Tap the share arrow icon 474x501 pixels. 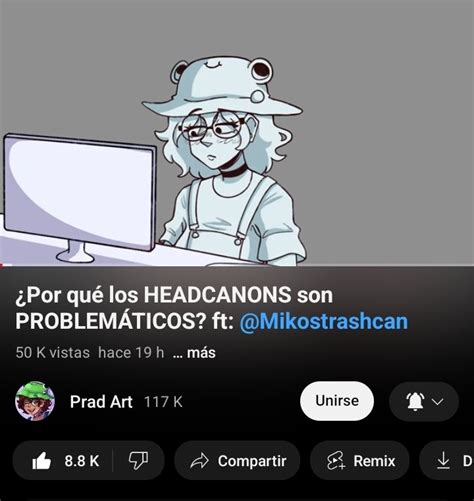coord(200,461)
